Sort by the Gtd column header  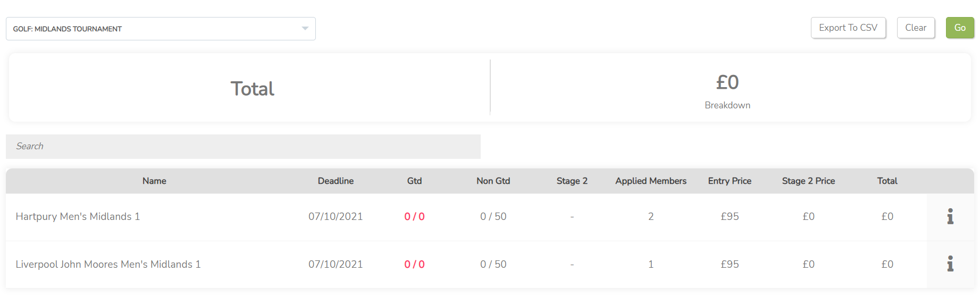414,181
